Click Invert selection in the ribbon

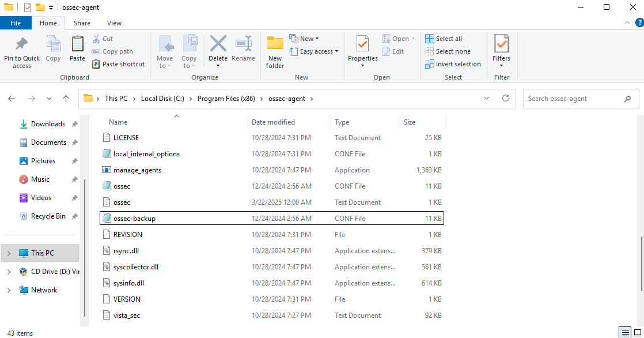[453, 64]
